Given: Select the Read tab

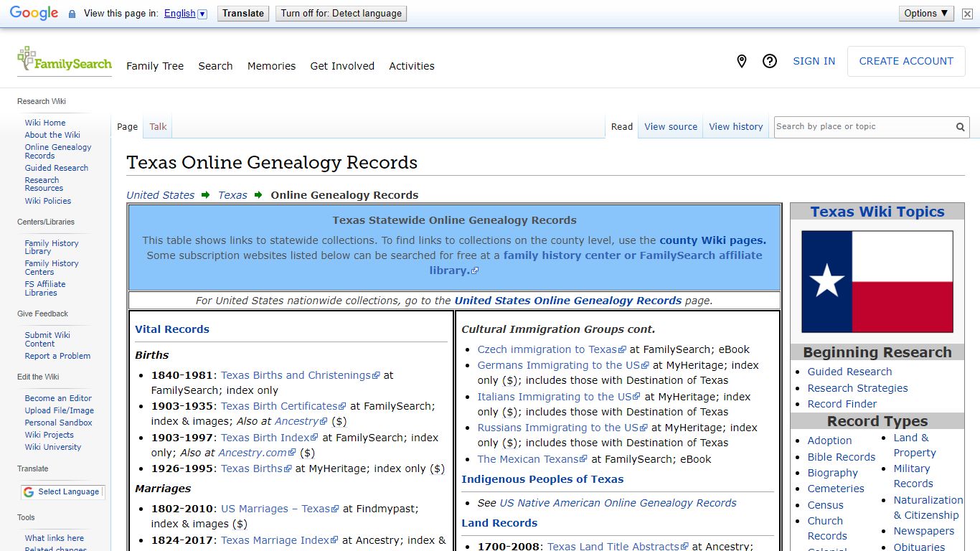Looking at the screenshot, I should coord(622,127).
